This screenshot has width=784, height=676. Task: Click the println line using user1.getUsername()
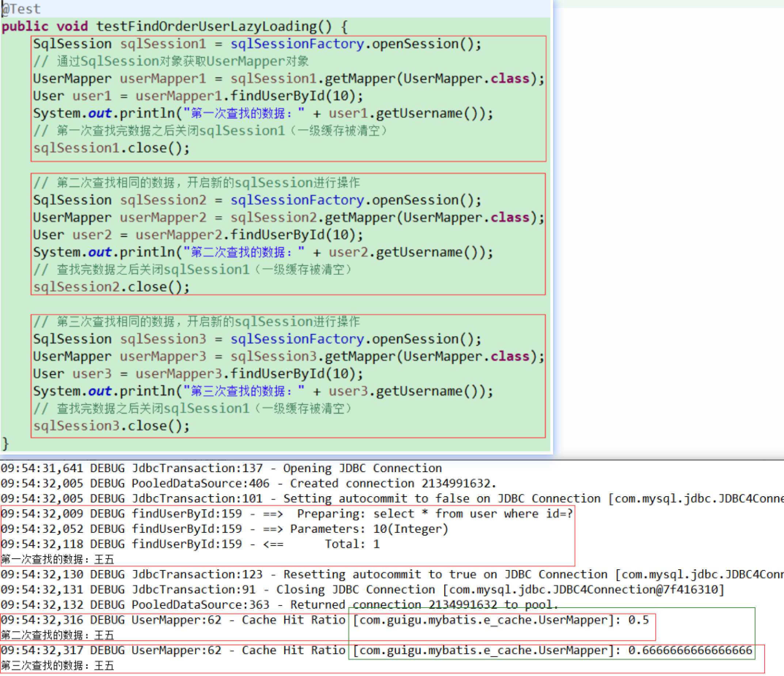(263, 114)
